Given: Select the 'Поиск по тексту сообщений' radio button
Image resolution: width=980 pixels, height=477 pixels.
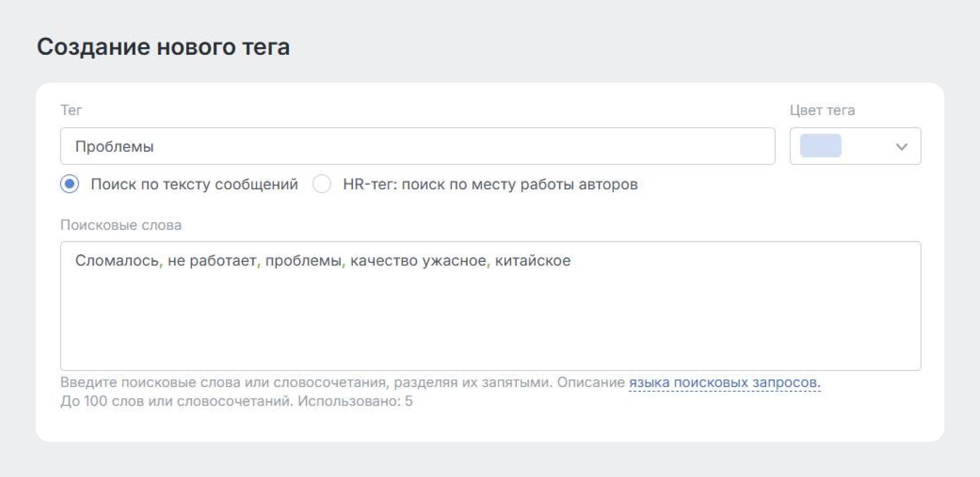Looking at the screenshot, I should [69, 184].
